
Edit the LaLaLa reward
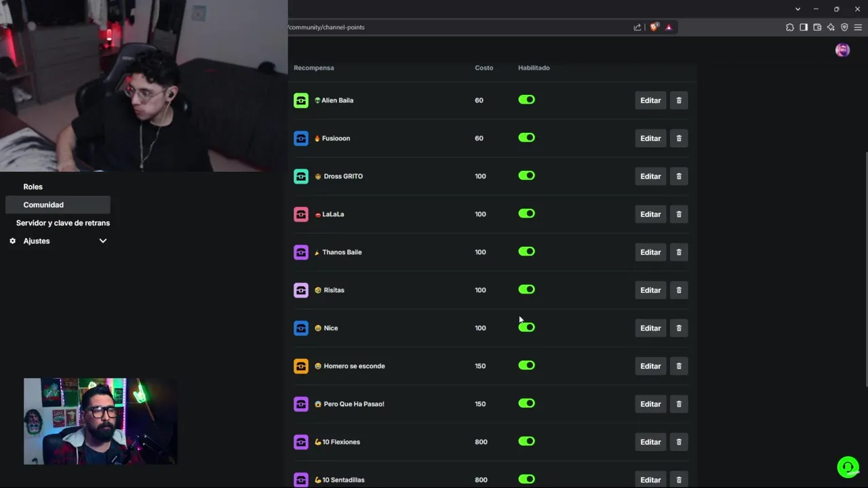650,214
